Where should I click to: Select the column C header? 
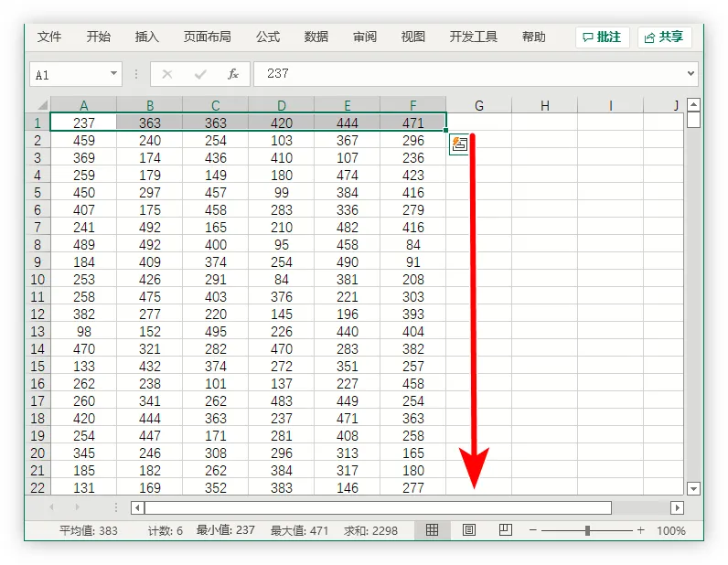216,105
